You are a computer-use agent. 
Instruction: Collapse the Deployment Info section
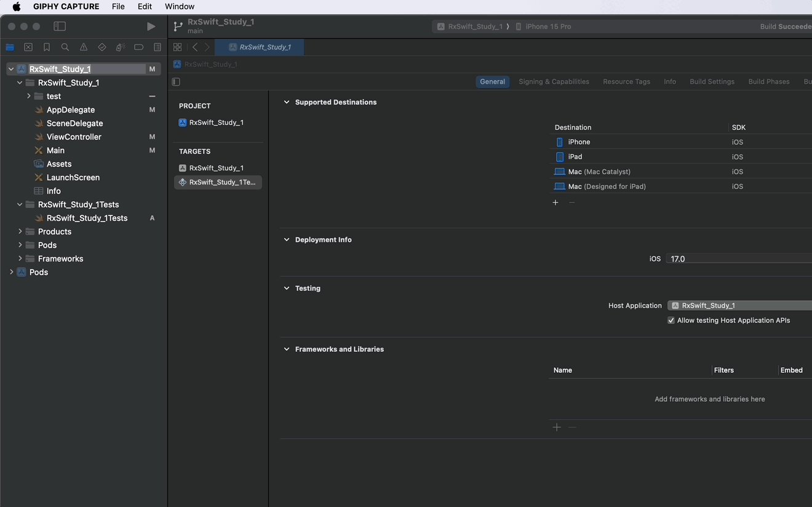287,240
